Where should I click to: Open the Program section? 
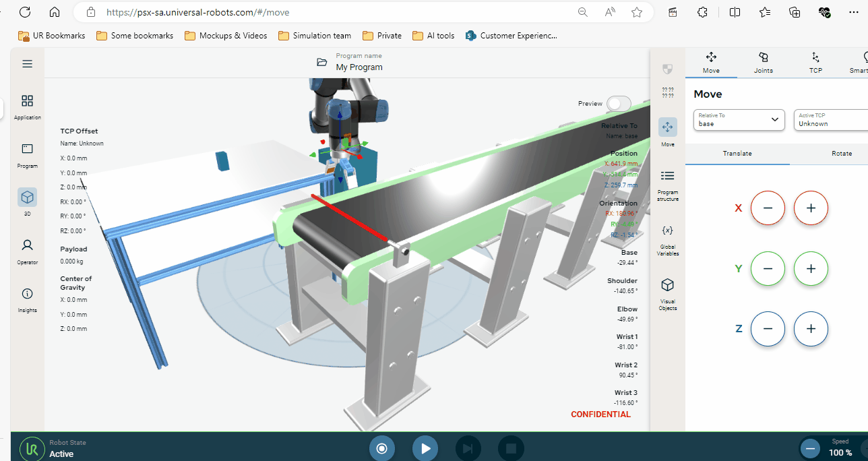pyautogui.click(x=27, y=155)
